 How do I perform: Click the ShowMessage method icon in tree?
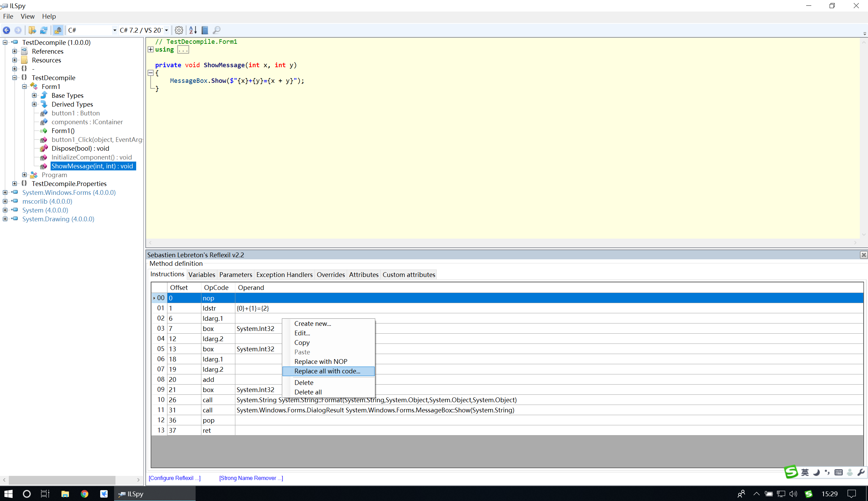pos(44,166)
